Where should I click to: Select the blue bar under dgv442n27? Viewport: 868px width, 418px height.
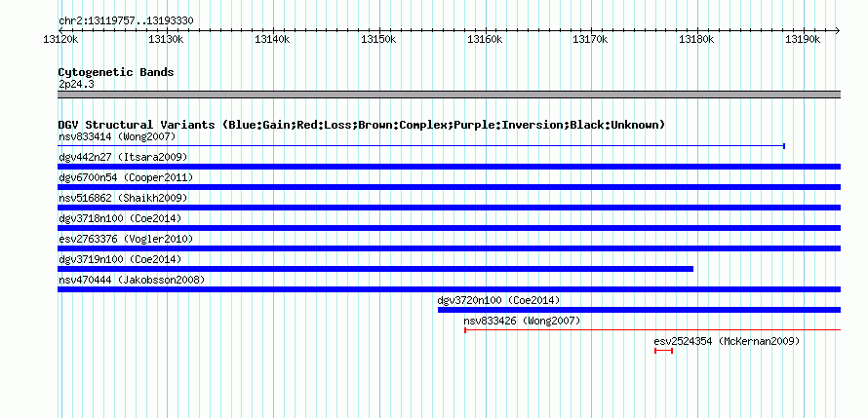click(x=449, y=167)
